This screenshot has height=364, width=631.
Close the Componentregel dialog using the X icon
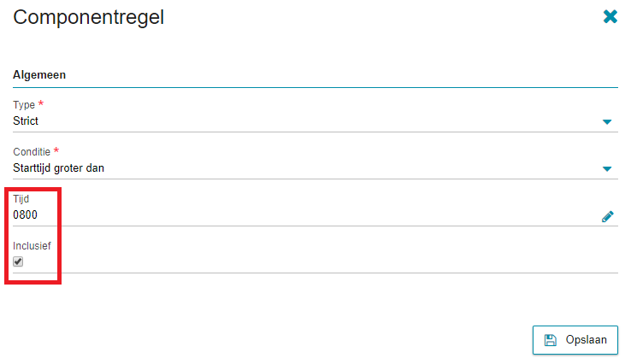pyautogui.click(x=610, y=16)
